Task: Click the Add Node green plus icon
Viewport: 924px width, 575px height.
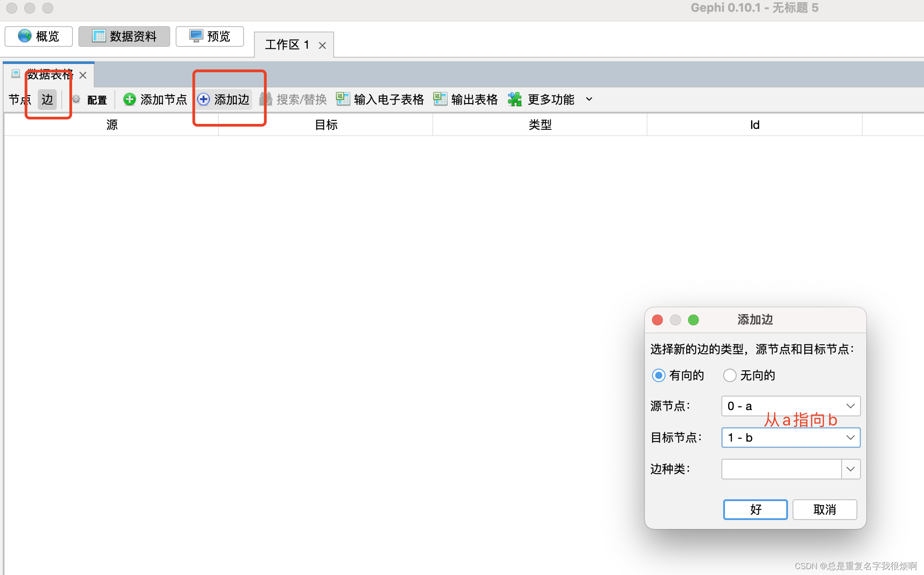Action: pyautogui.click(x=130, y=99)
